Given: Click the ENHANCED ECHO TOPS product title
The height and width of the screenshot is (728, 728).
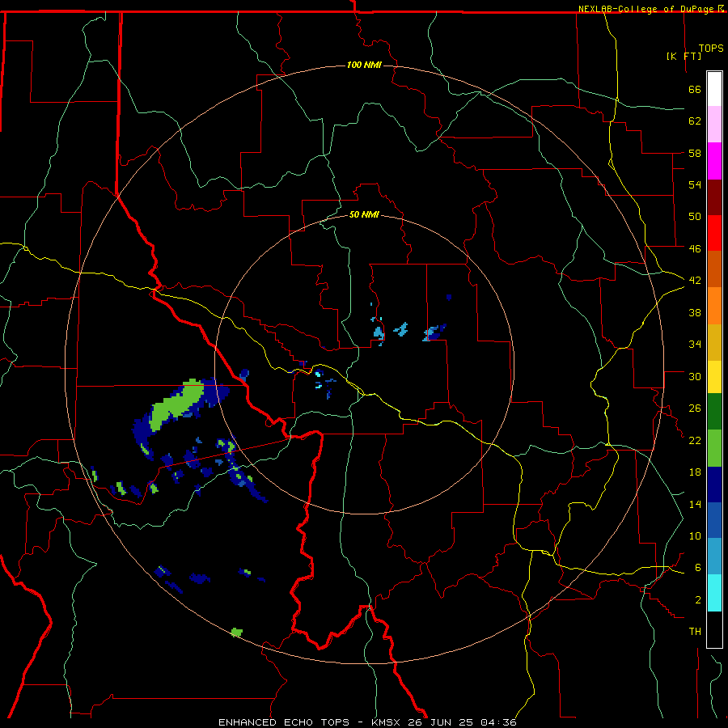Looking at the screenshot, I should coord(284,722).
